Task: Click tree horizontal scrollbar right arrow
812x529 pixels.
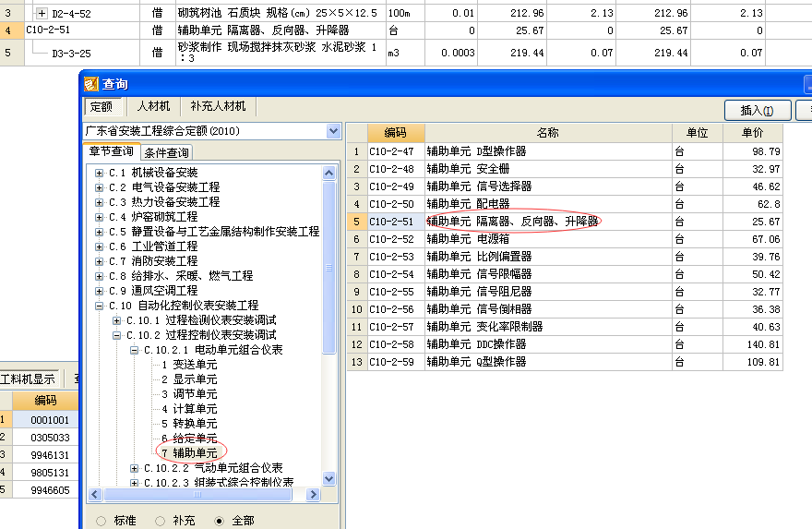Action: coord(313,494)
